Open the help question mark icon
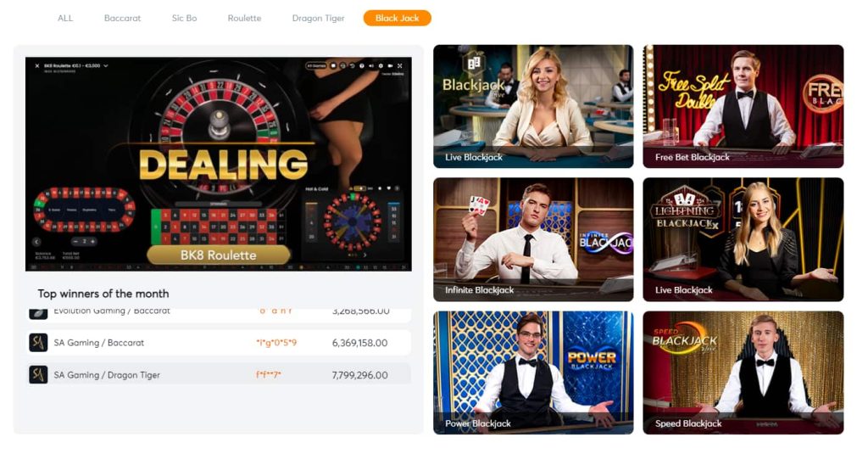Screen dimensions: 868x465 pos(361,66)
